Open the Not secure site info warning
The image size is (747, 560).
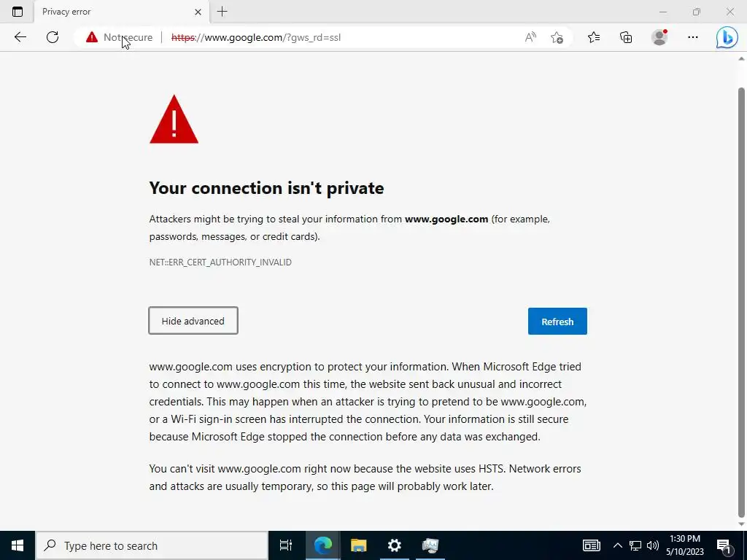pyautogui.click(x=119, y=37)
